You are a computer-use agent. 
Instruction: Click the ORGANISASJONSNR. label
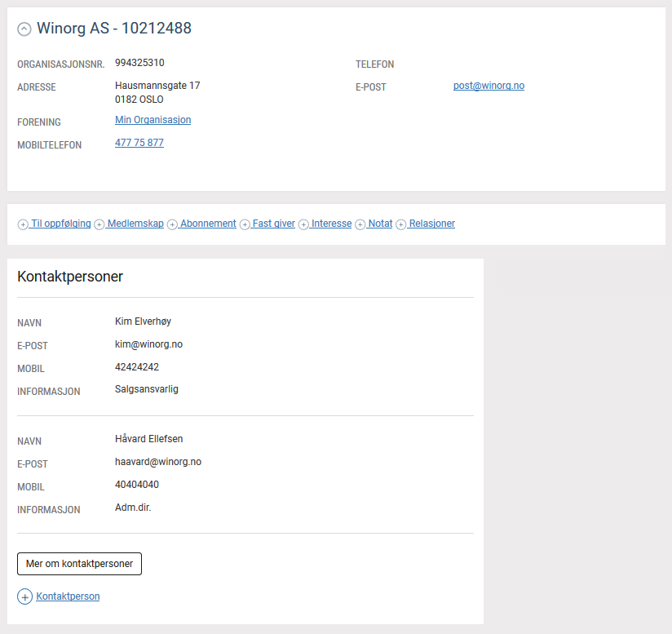(x=61, y=64)
